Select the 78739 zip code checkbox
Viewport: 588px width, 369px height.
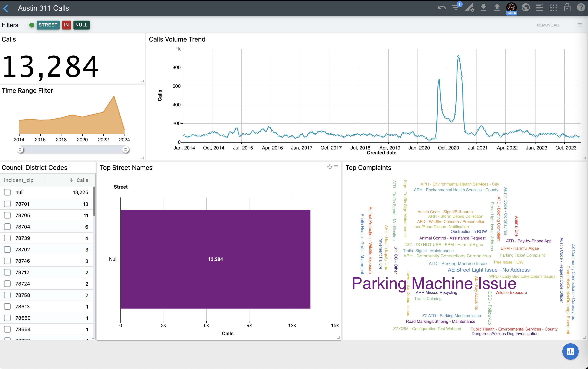point(7,238)
